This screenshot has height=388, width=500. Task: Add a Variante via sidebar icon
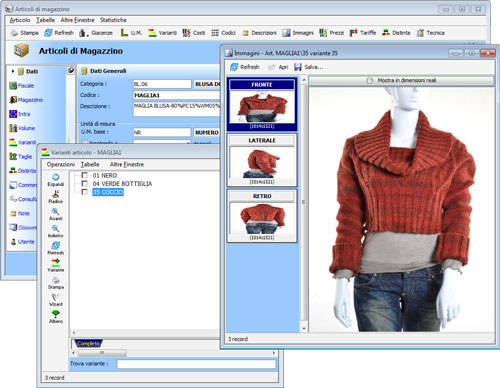(56, 263)
